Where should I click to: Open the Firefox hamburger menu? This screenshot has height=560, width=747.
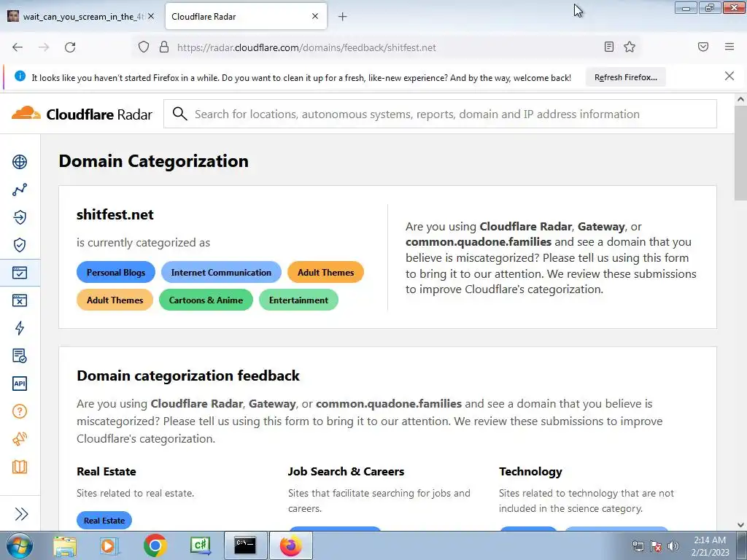coord(729,47)
